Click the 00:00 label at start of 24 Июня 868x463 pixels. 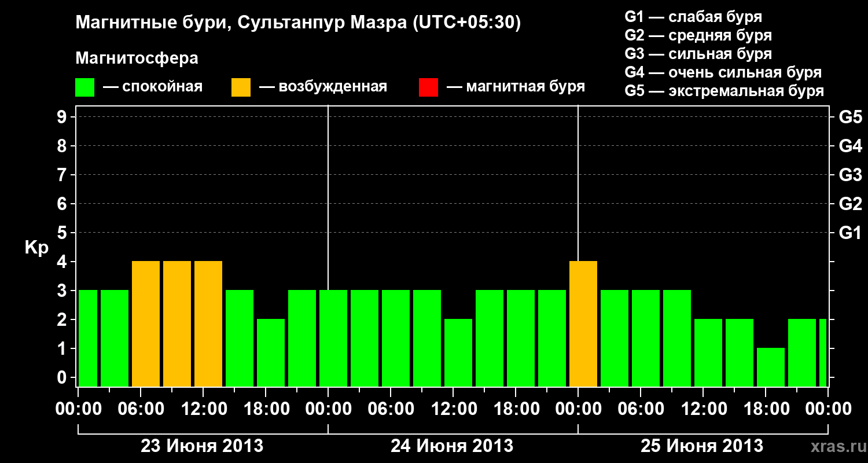coord(328,409)
